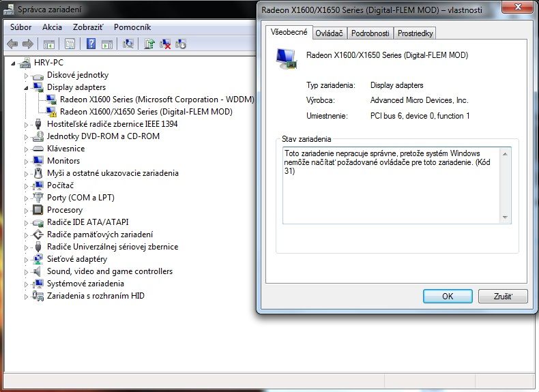Image resolution: width=539 pixels, height=392 pixels.
Task: Click scroll down arrow in Stav zariadenia box
Action: 505,217
